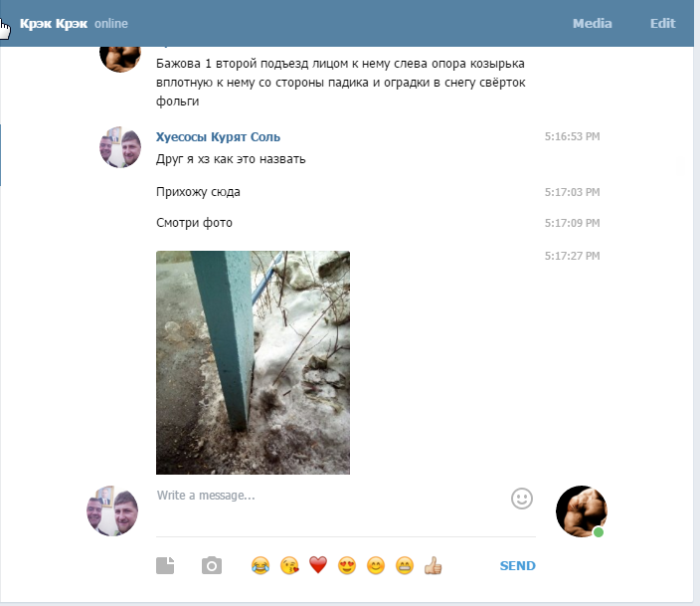
Task: Insert the tears of joy emoji
Action: click(261, 566)
